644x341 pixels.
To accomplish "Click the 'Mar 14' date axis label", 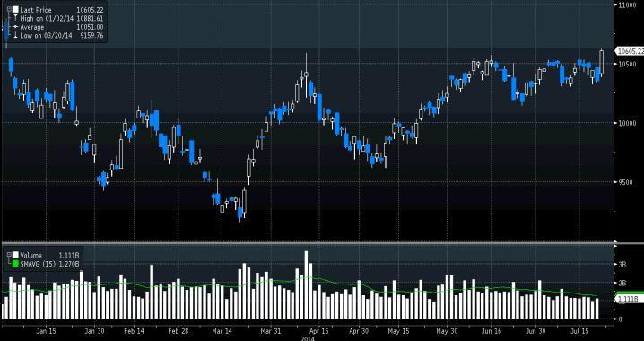I will pyautogui.click(x=222, y=331).
